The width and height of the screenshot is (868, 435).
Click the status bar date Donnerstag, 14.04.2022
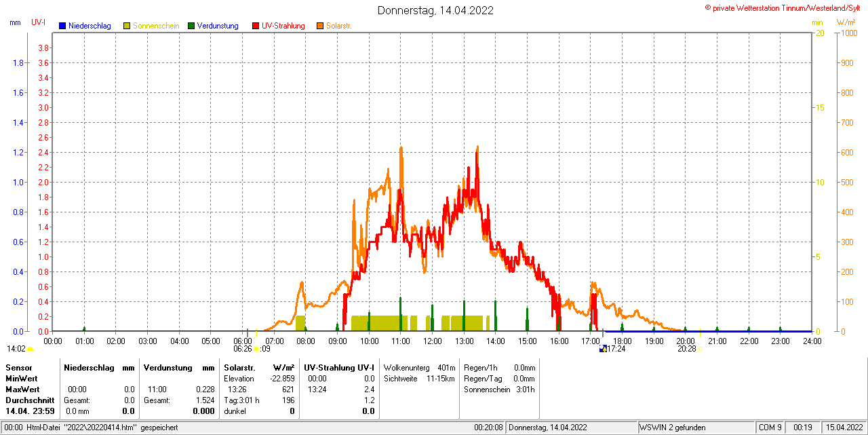tap(548, 428)
